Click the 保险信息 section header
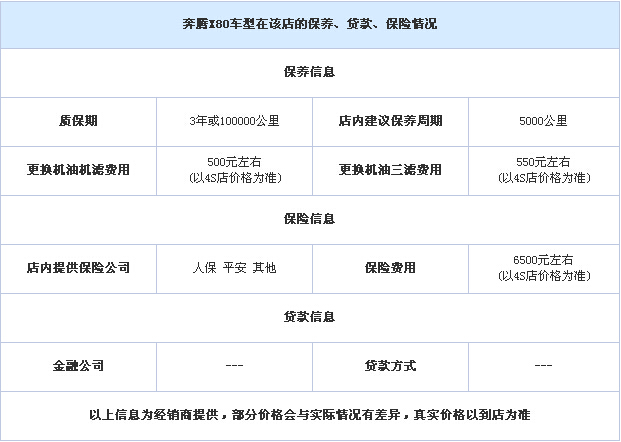Viewport: 621px width, 442px height. (310, 219)
